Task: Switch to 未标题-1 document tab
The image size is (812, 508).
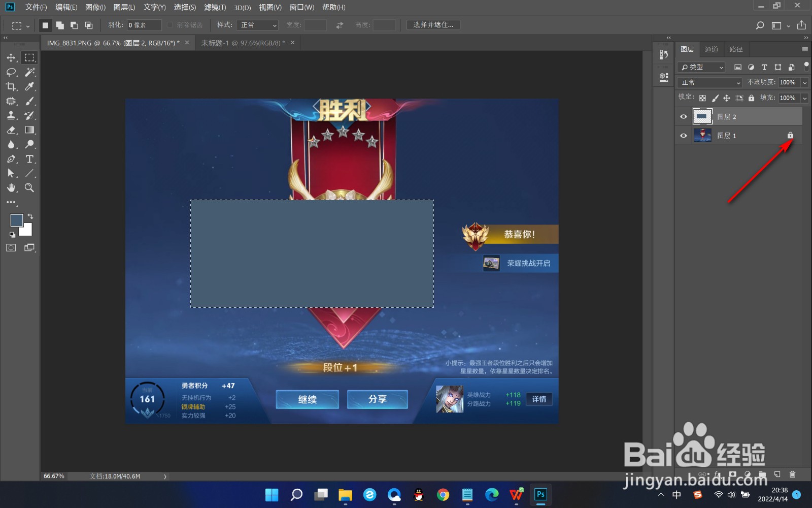Action: tap(243, 43)
